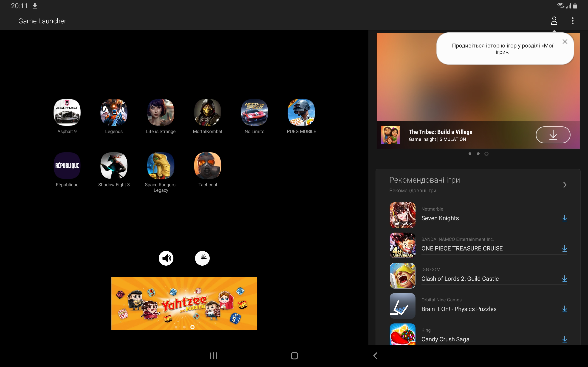
Task: Open profile via person icon
Action: (x=554, y=21)
